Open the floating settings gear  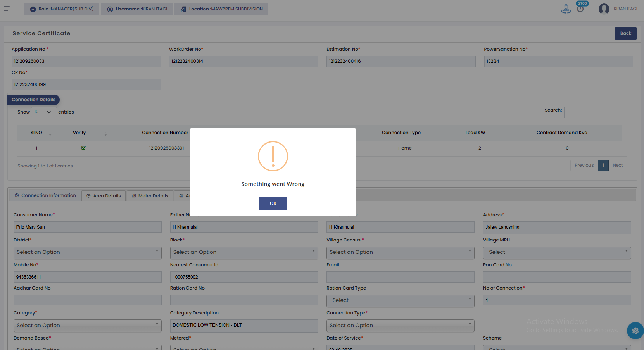[x=635, y=331]
